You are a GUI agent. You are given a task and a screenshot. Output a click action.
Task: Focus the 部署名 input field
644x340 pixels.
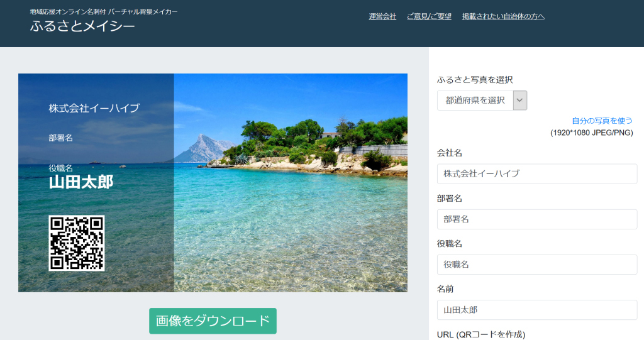click(536, 219)
